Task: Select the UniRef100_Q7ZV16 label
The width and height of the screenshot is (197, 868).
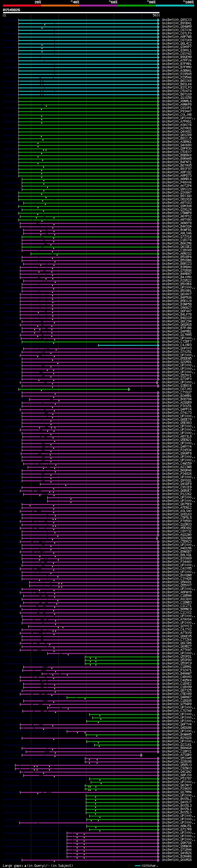Action: 177,237
